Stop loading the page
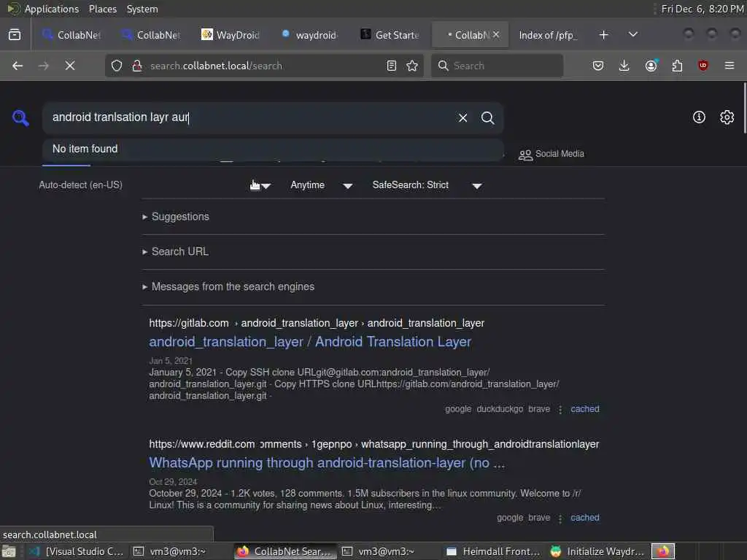This screenshot has height=560, width=747. (70, 66)
